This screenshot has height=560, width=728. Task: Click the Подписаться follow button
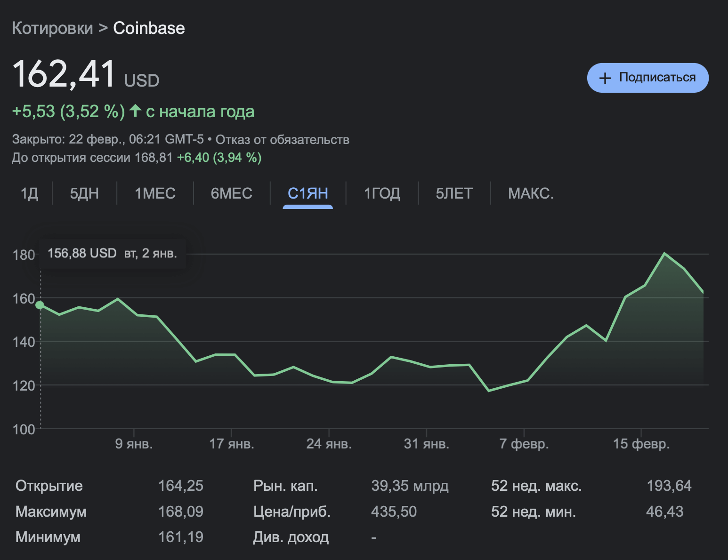(x=647, y=78)
